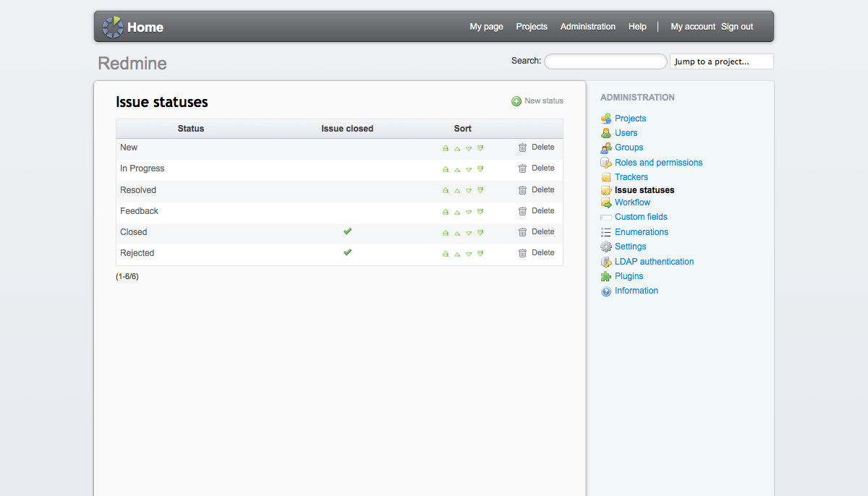Move the New status down one
This screenshot has width=868, height=496.
point(469,148)
